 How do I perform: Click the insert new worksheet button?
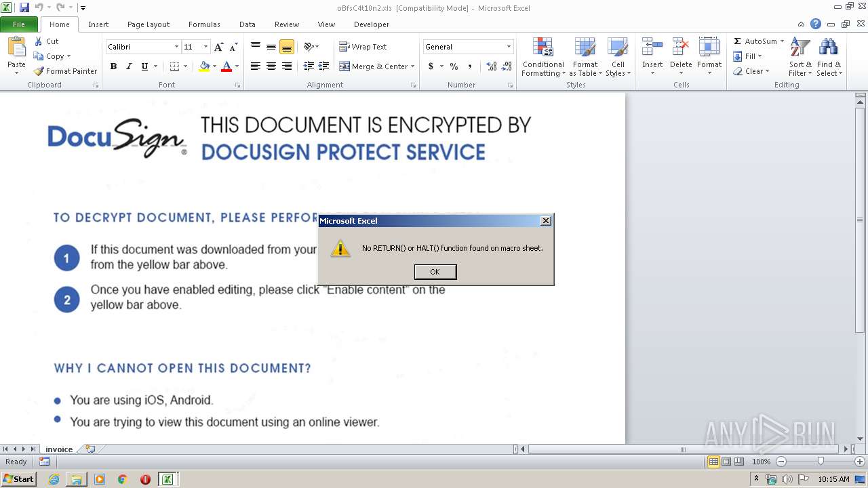(90, 449)
